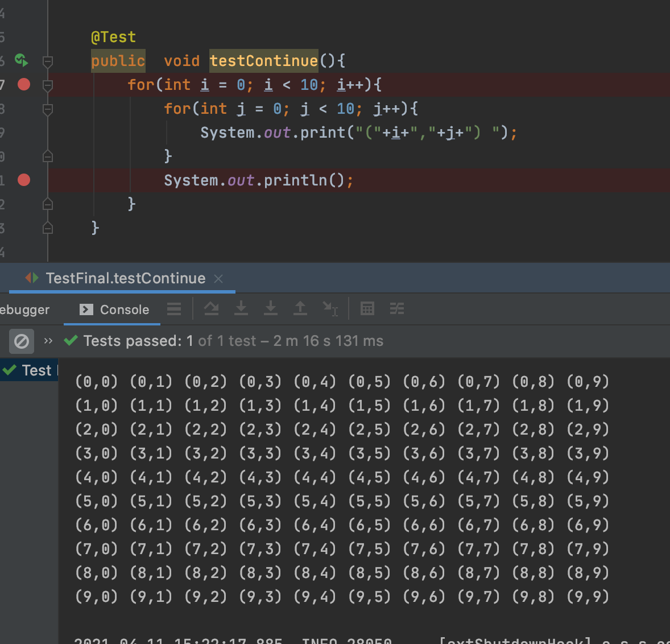Screen dimensions: 670x644
Task: Click the void keyword in the editor
Action: click(x=181, y=61)
